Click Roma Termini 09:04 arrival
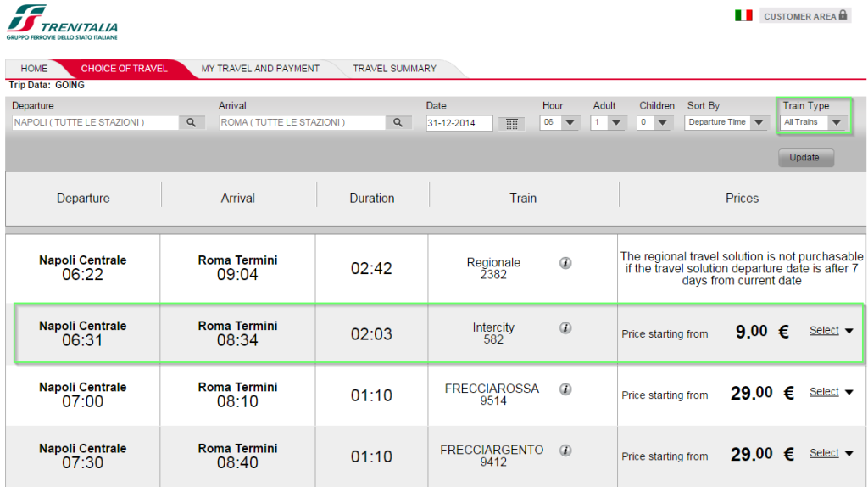The width and height of the screenshot is (868, 487). coord(237,268)
